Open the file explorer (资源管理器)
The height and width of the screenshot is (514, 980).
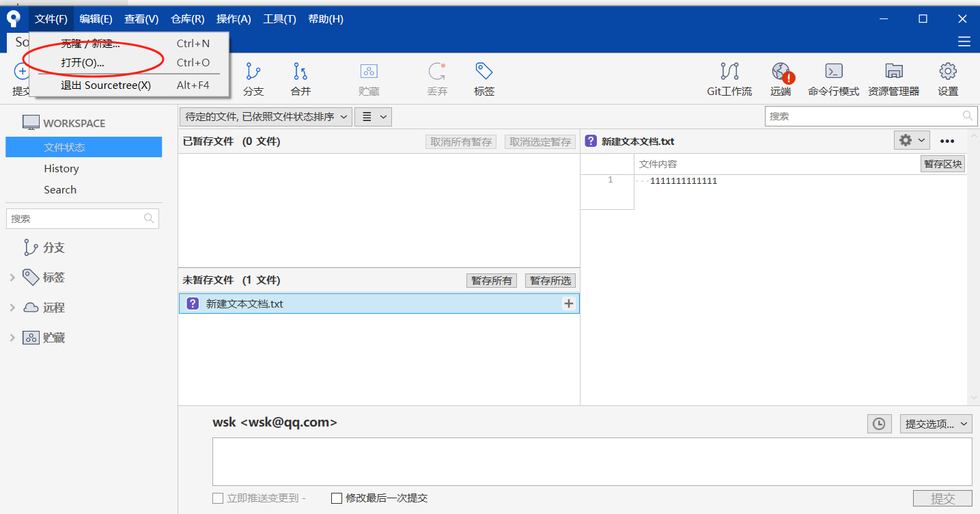pyautogui.click(x=894, y=79)
